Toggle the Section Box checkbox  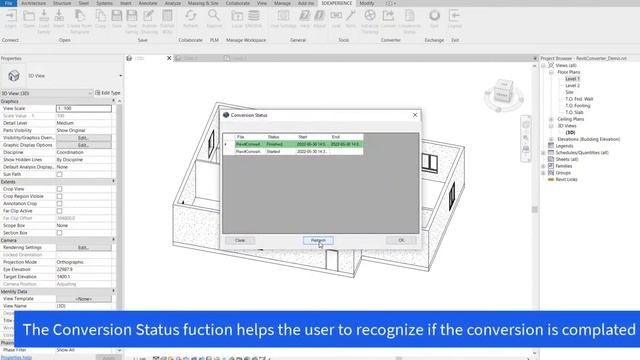(x=60, y=233)
